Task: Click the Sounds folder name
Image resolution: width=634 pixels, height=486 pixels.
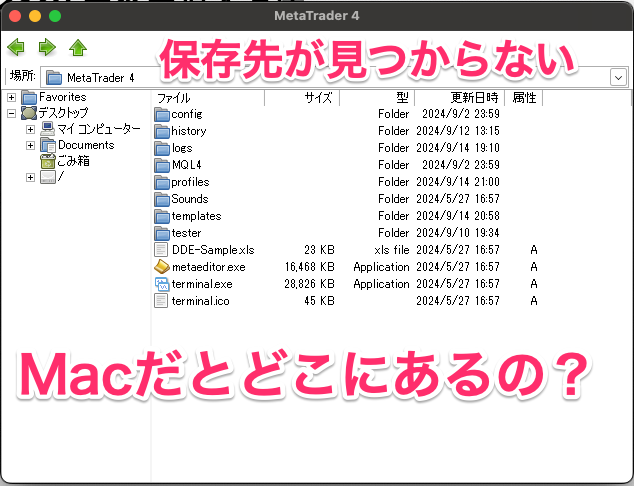Action: click(190, 199)
